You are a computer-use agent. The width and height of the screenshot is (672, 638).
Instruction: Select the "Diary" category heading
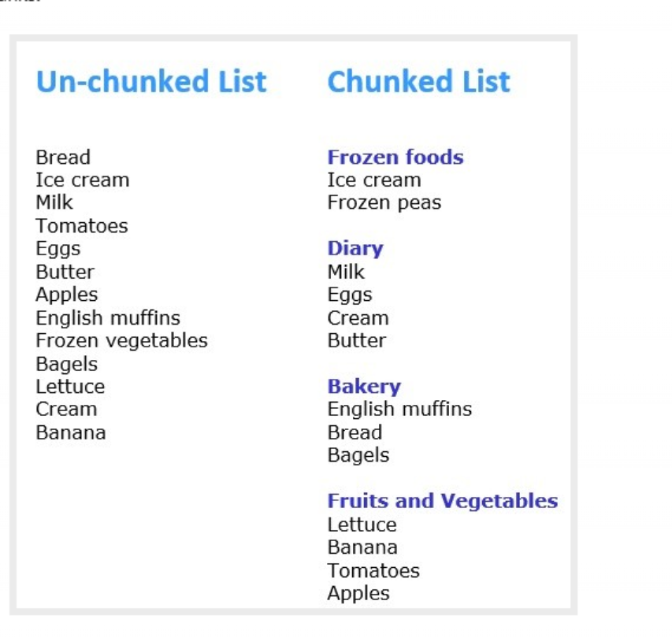(x=355, y=249)
